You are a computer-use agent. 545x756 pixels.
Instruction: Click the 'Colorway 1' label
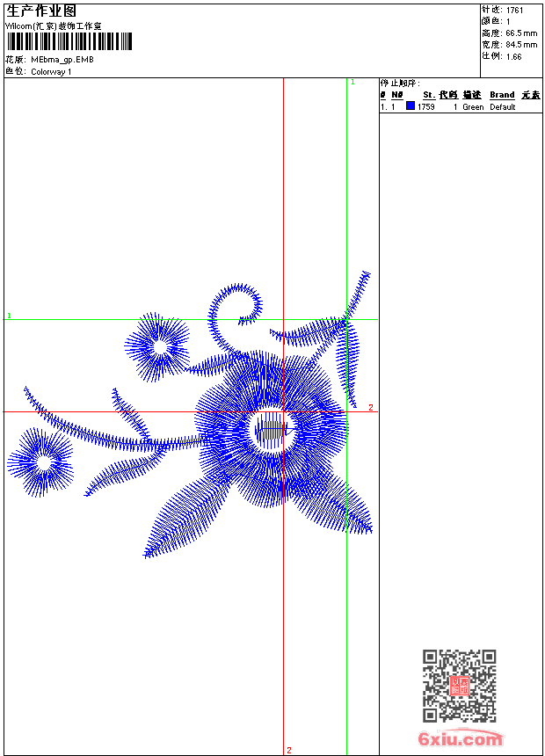(51, 72)
